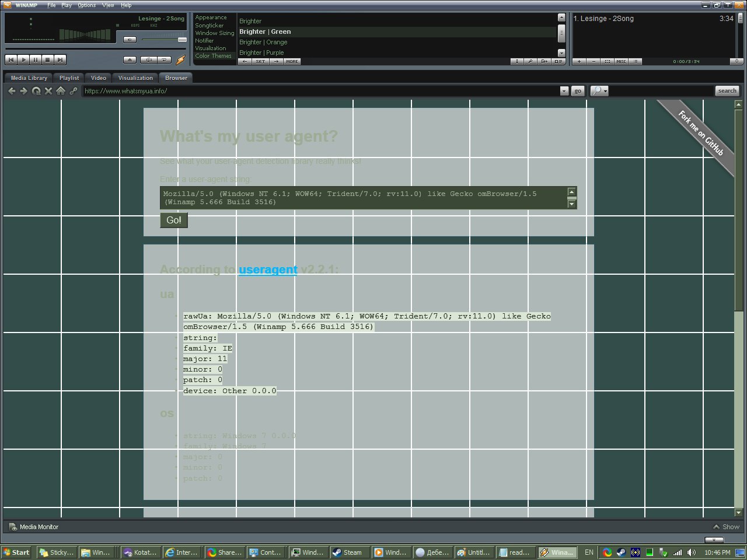This screenshot has width=747, height=560.
Task: Select the Songticker settings category
Action: pyautogui.click(x=209, y=25)
